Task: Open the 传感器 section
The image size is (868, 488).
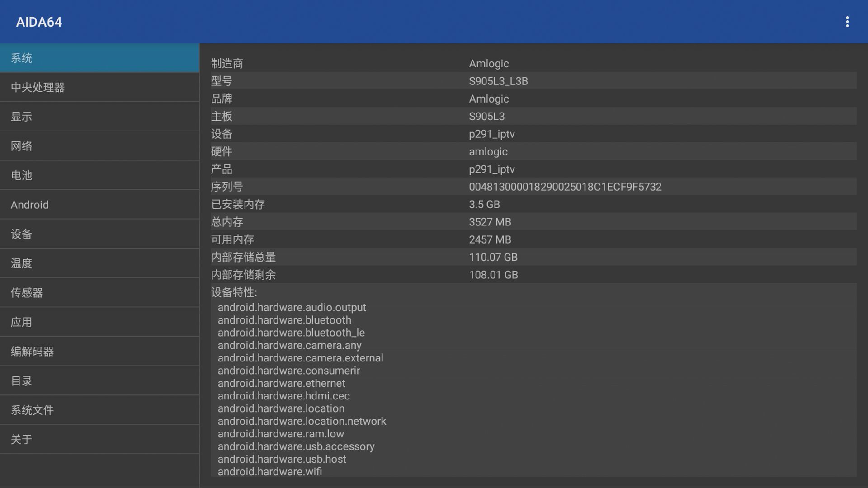Action: tap(99, 293)
